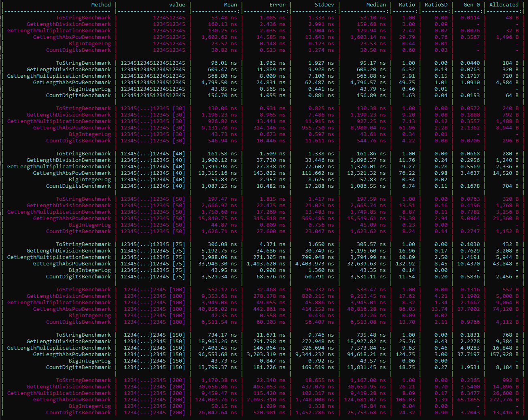Viewport: 528px width, 420px height.
Task: Click the error value 3,203.319 ns
Action: (x=266, y=354)
